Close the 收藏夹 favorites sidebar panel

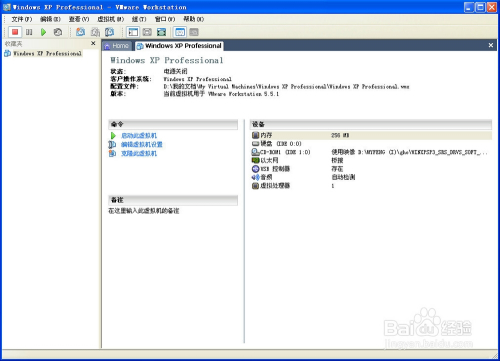[93, 43]
